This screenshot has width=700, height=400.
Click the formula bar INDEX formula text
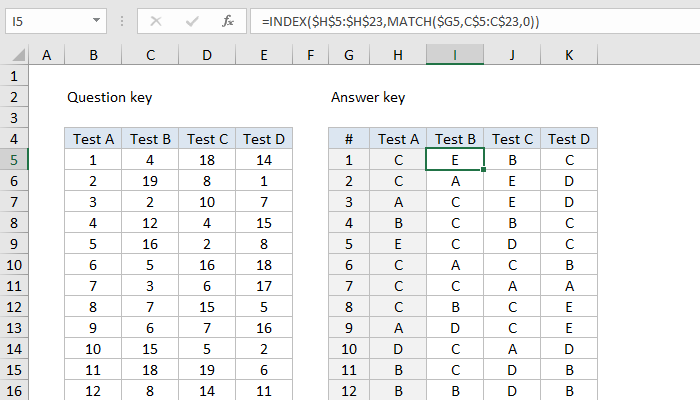point(400,21)
